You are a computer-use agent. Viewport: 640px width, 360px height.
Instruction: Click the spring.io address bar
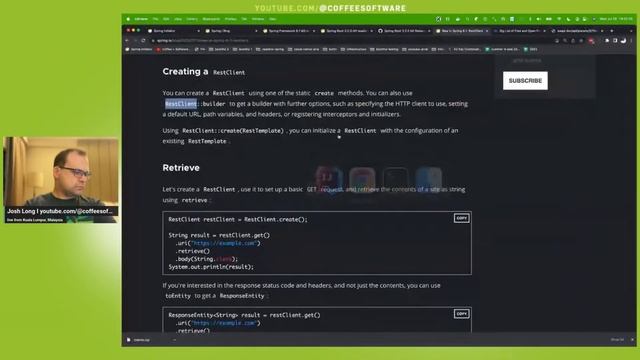pos(351,40)
